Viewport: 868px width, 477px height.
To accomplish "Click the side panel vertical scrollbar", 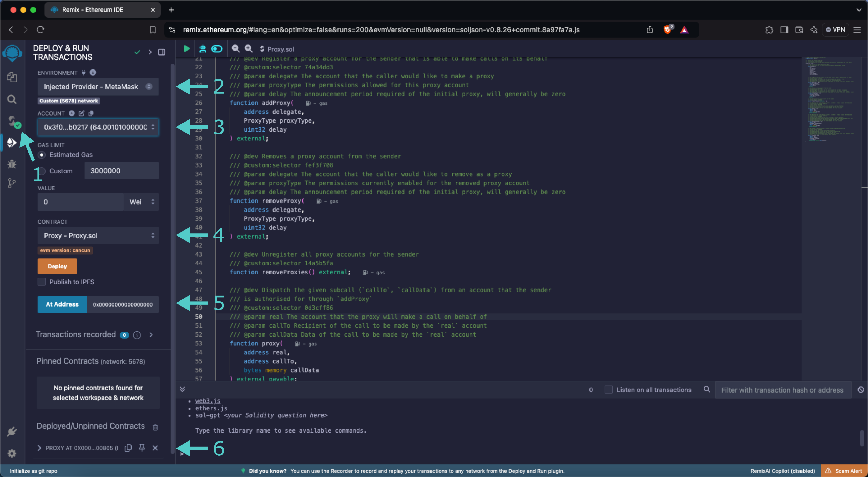I will [173, 259].
